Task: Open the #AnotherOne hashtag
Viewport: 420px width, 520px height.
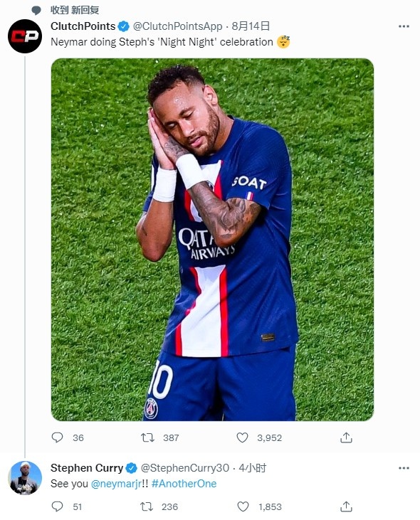Action: [184, 484]
